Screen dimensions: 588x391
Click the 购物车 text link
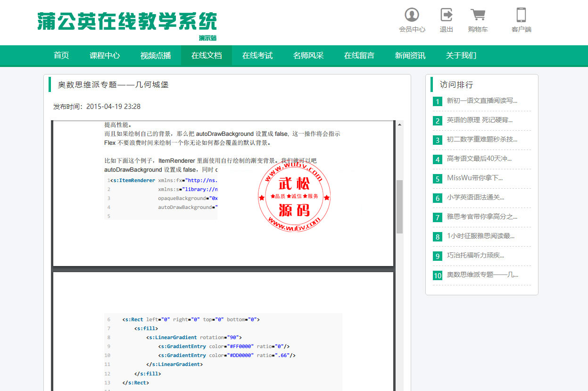pos(478,29)
